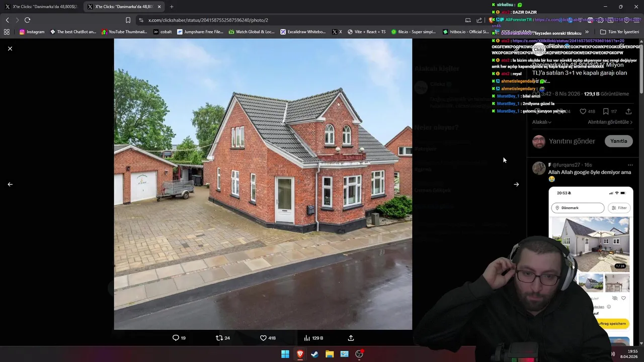The width and height of the screenshot is (644, 362).
Task: Open the Instagram bookmark
Action: pyautogui.click(x=32, y=32)
